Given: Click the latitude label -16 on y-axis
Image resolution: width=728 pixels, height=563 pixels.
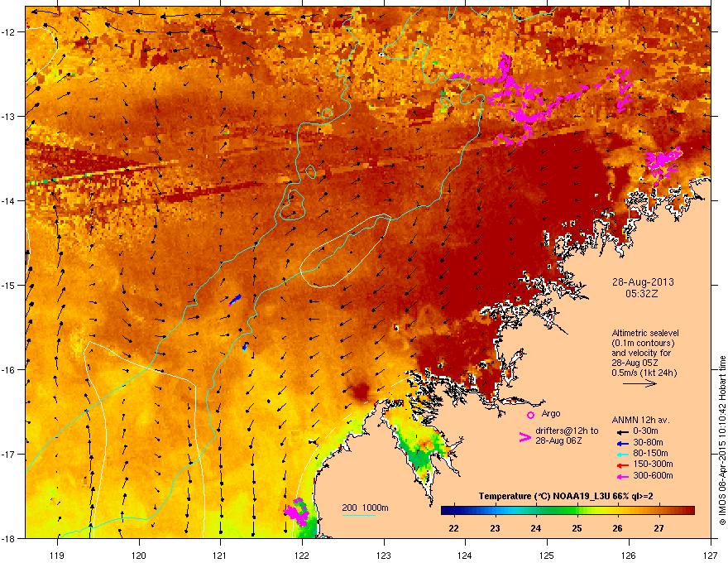Looking at the screenshot, I should tap(9, 370).
